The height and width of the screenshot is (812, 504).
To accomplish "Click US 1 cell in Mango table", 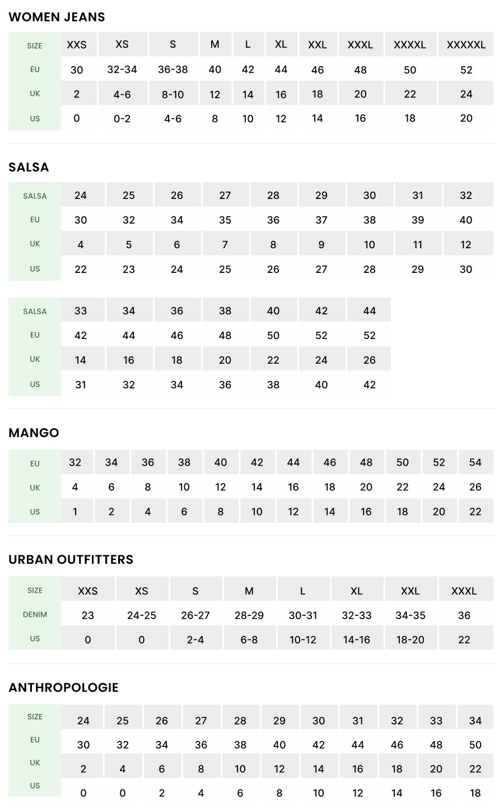I will pyautogui.click(x=75, y=512).
